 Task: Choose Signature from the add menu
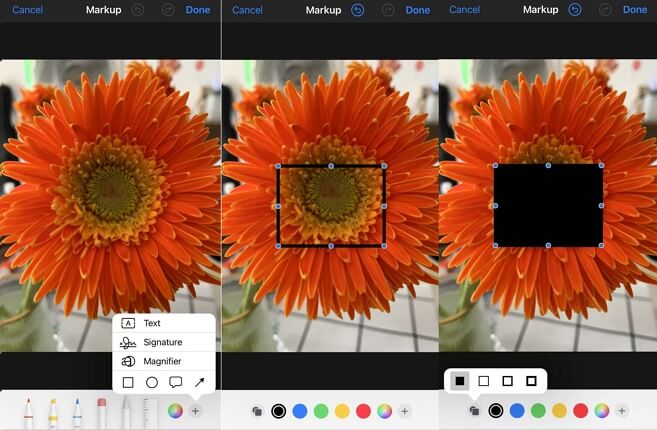point(162,342)
